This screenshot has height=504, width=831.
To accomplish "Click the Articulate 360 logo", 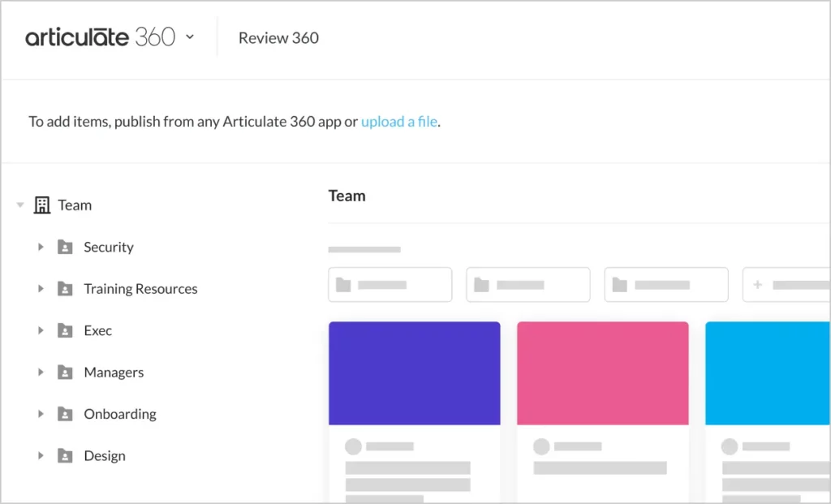I will coord(100,37).
